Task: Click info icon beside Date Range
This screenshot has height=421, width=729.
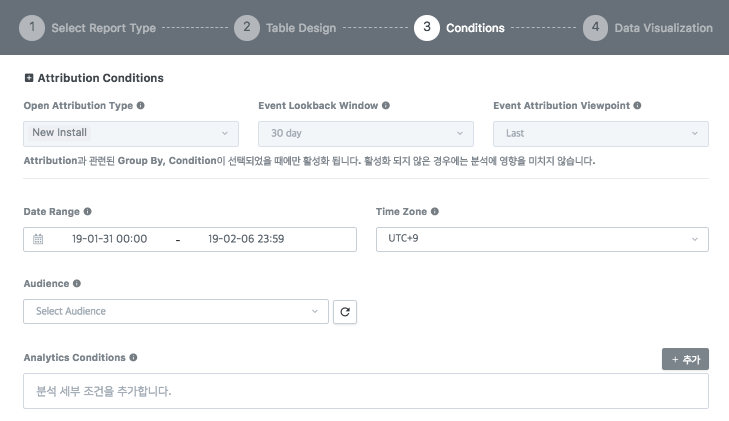Action: [87, 211]
